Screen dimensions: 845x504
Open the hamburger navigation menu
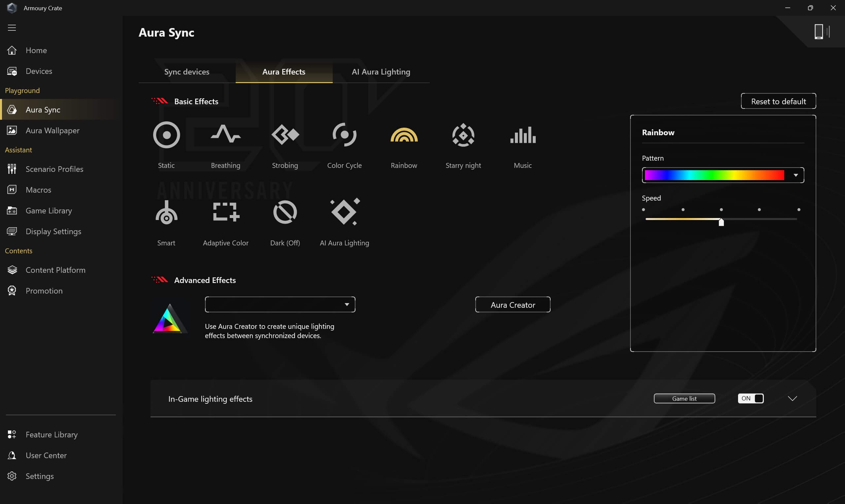click(12, 27)
